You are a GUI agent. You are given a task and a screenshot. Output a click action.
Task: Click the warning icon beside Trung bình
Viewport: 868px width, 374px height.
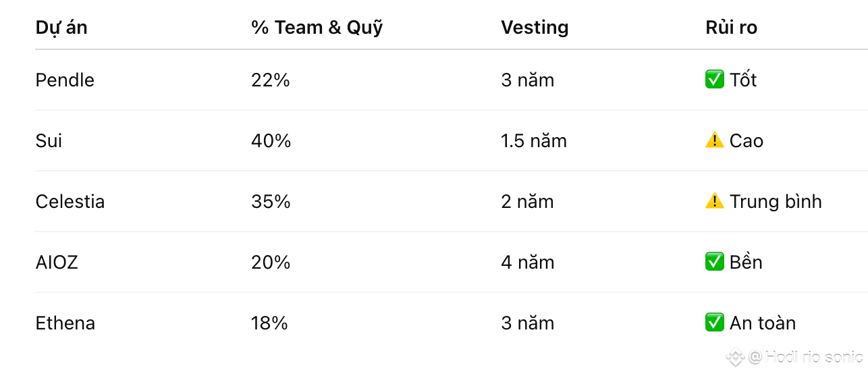tap(714, 201)
